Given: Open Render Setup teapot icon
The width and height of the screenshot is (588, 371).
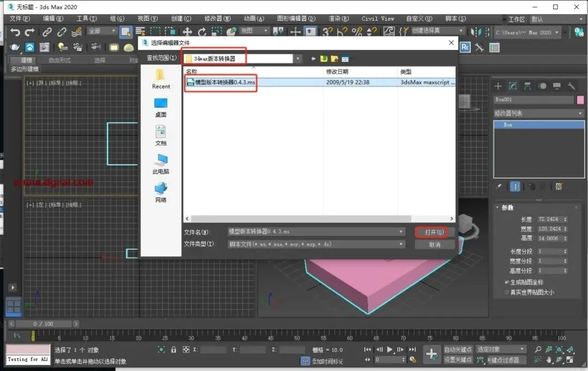Looking at the screenshot, I should point(15,47).
